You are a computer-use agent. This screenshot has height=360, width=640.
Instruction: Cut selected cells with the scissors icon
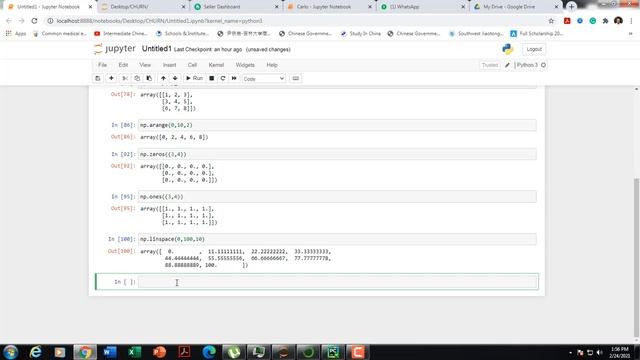tap(125, 78)
